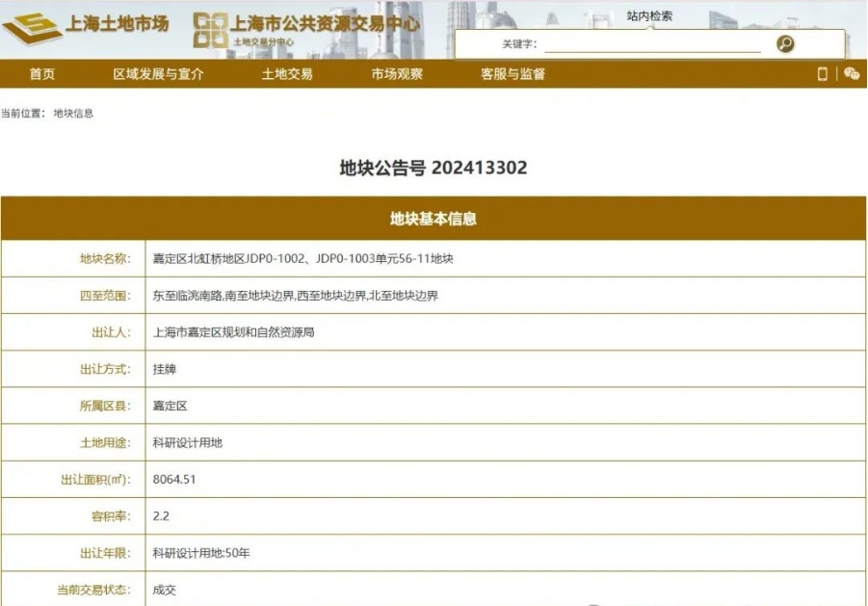Click the 土地交易分中心 subtitle text
This screenshot has width=868, height=606.
264,42
